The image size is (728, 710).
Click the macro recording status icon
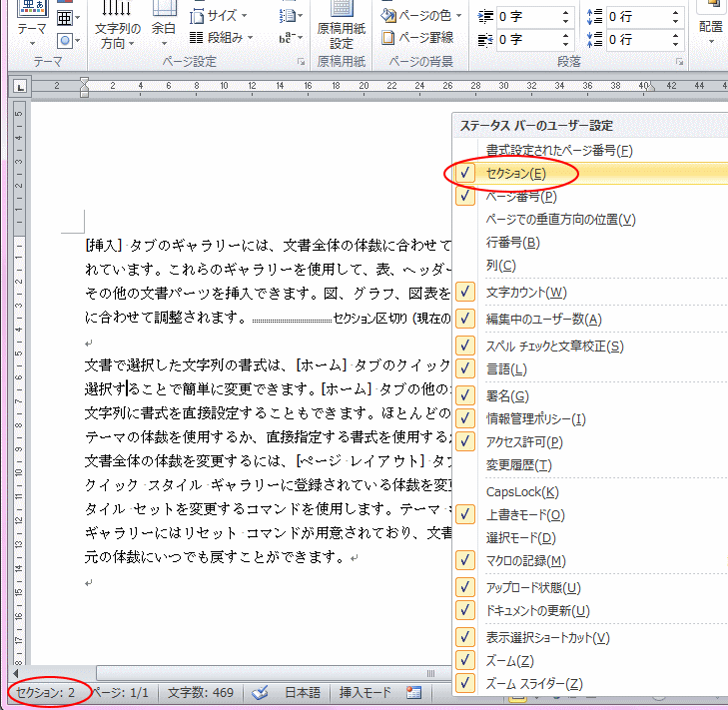click(x=413, y=693)
